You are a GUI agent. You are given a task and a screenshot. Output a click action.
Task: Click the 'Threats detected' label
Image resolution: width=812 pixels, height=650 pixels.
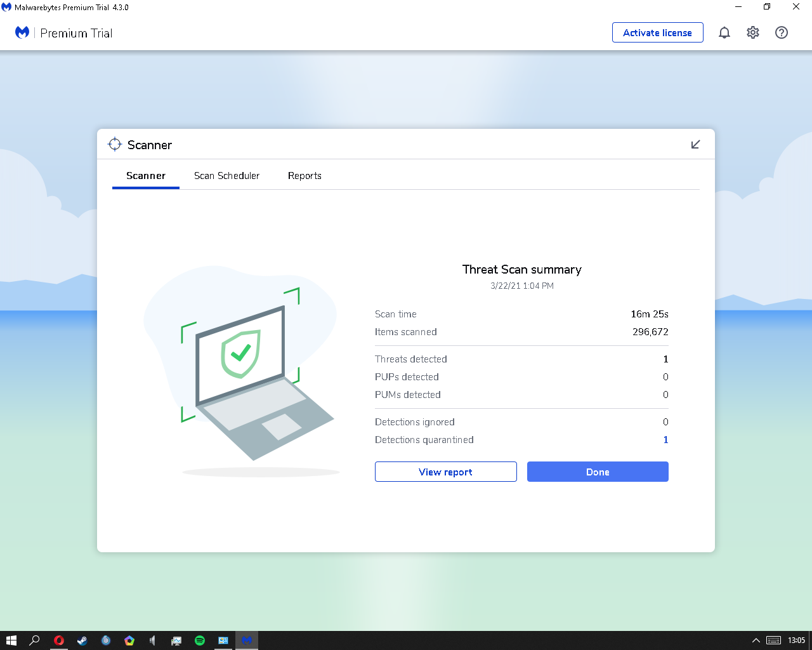click(411, 359)
